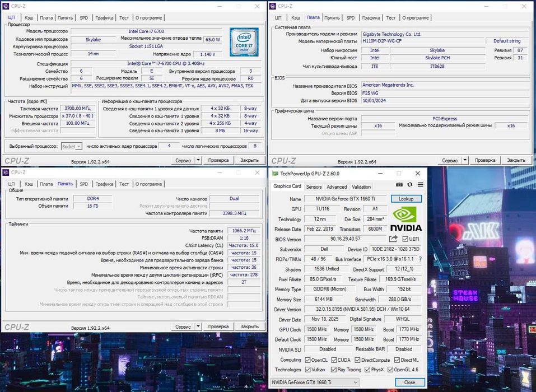Screen dimensions: 536x392
Task: Open the GPU selection dropdown NVIDIA GeForce GTX 1660 Ti
Action: tap(315, 382)
